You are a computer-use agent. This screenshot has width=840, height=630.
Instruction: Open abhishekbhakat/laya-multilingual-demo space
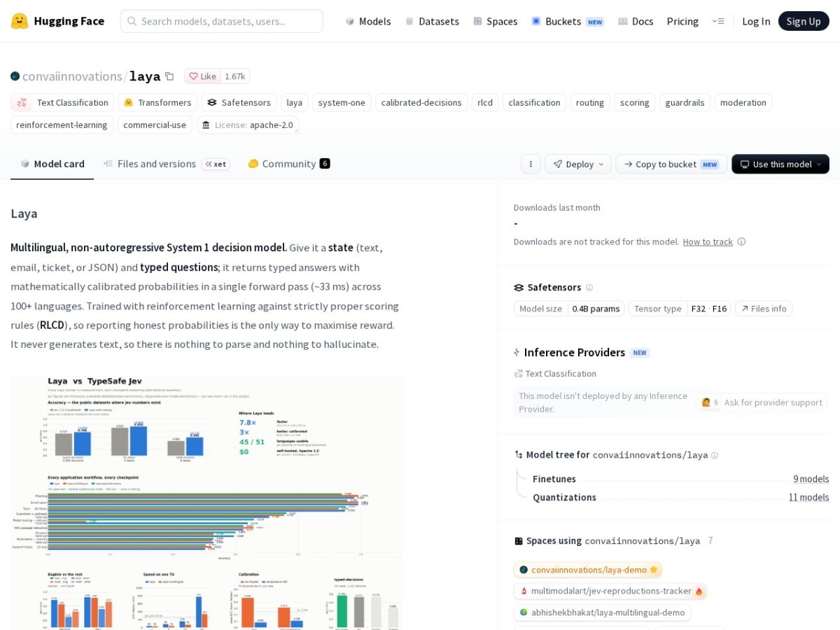pos(602,612)
